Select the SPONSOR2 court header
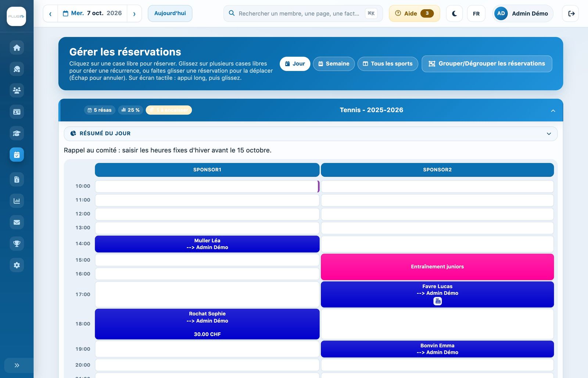 (437, 170)
